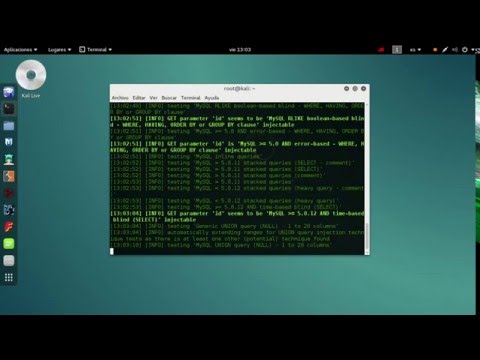
Task: Click 'MySQL UNION query (NULL)' last output line
Action: click(x=221, y=245)
